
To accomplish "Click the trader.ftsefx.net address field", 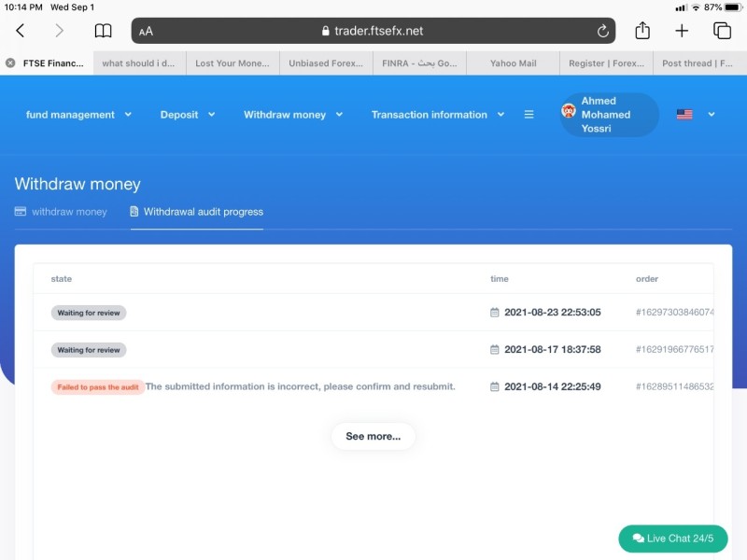I will pyautogui.click(x=373, y=31).
